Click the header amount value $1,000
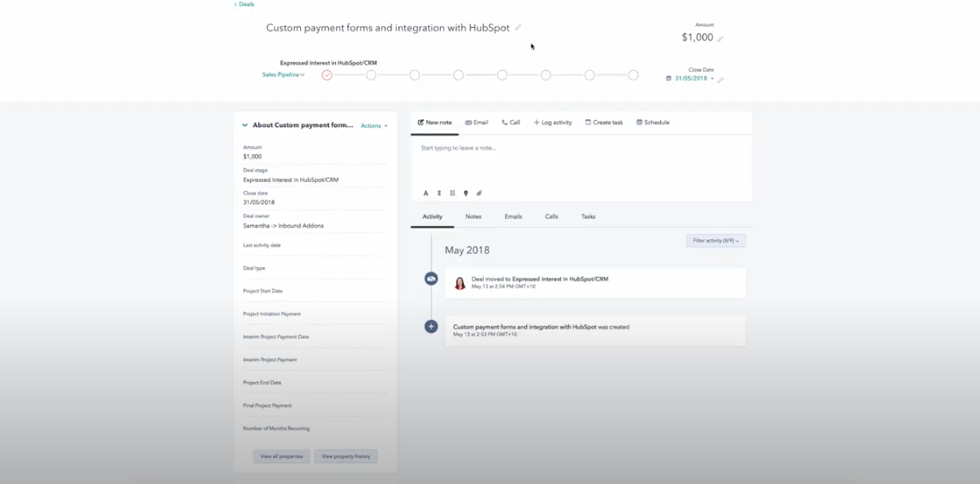The width and height of the screenshot is (980, 484). pyautogui.click(x=697, y=38)
